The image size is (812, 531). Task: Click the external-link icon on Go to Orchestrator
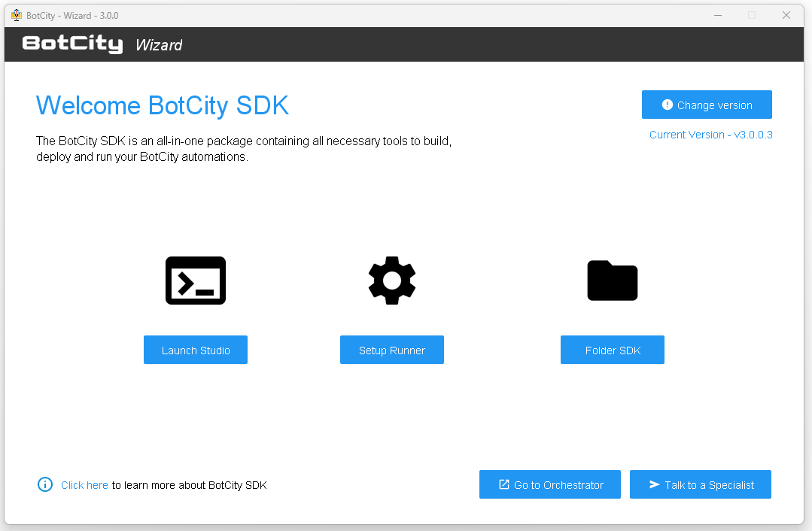tap(504, 484)
